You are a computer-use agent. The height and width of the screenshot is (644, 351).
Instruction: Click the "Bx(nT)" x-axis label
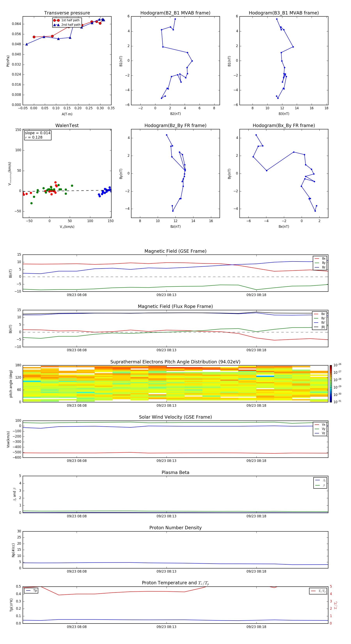coord(284,227)
